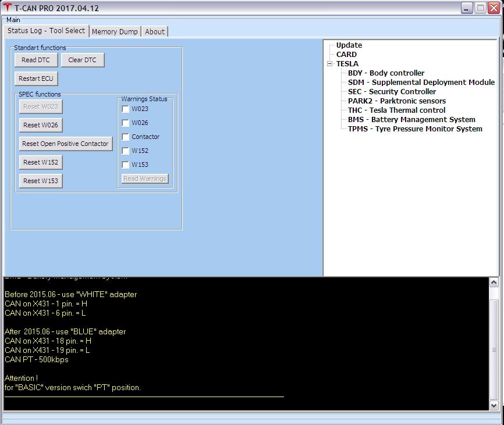Click the Read Warnings button

click(x=145, y=178)
